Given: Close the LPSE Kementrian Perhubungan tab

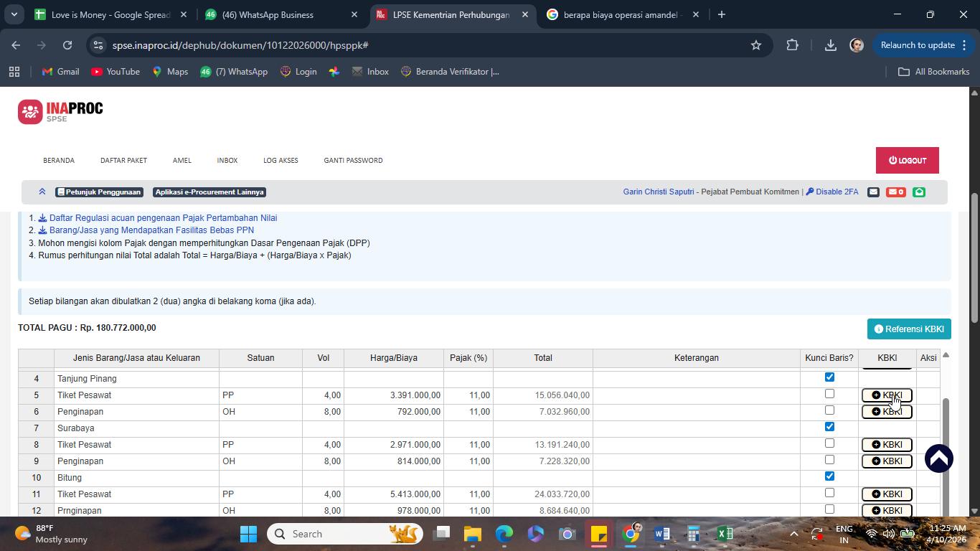Looking at the screenshot, I should (x=524, y=14).
